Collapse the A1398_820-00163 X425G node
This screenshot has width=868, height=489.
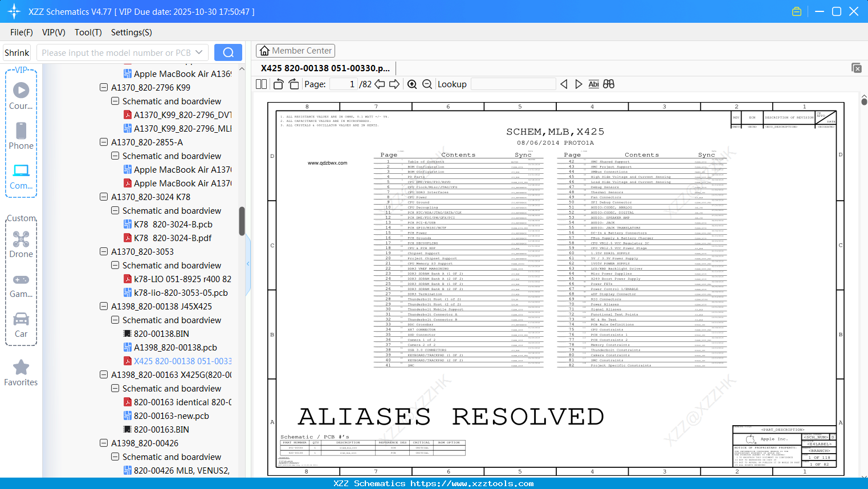pos(104,375)
